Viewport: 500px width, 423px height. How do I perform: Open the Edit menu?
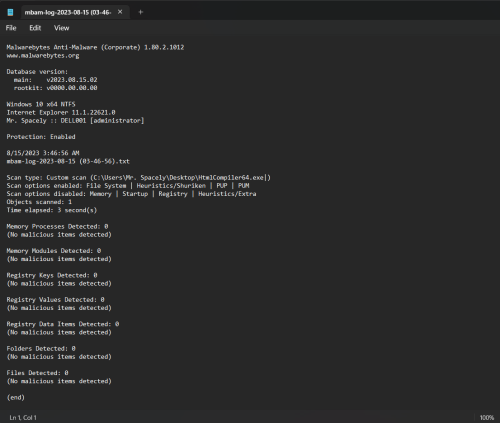coord(35,28)
